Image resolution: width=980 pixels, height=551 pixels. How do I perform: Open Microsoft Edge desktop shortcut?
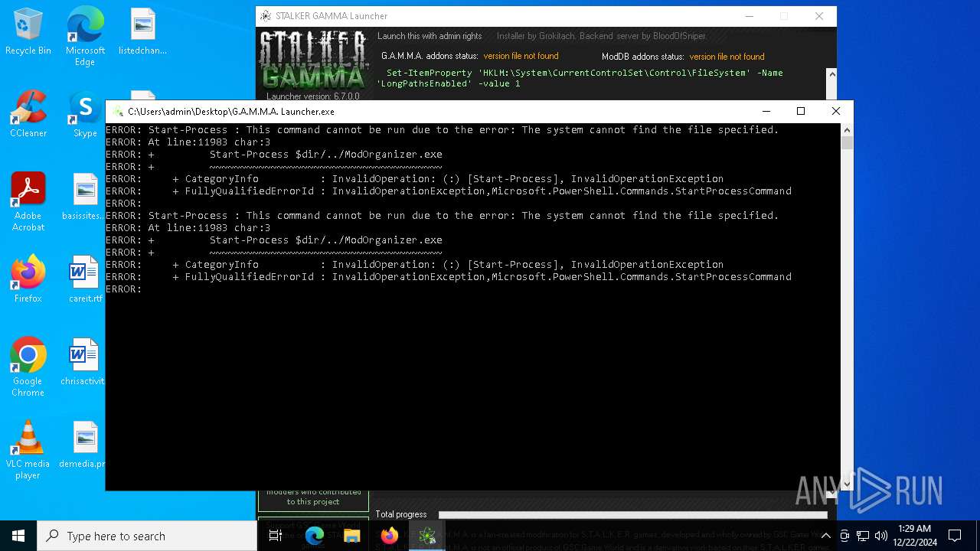click(x=85, y=36)
